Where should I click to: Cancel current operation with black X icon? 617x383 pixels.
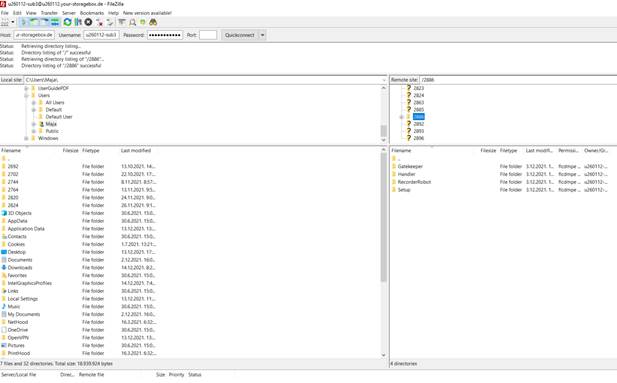pos(88,22)
